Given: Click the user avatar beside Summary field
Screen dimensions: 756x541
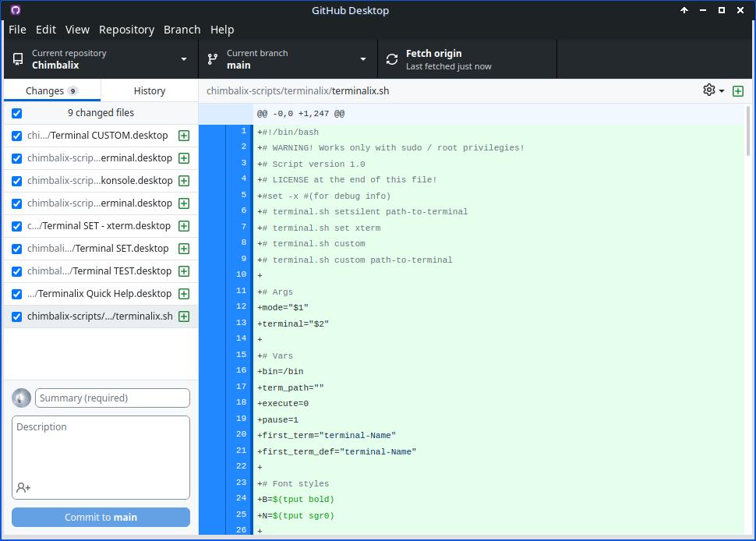Looking at the screenshot, I should (x=22, y=398).
